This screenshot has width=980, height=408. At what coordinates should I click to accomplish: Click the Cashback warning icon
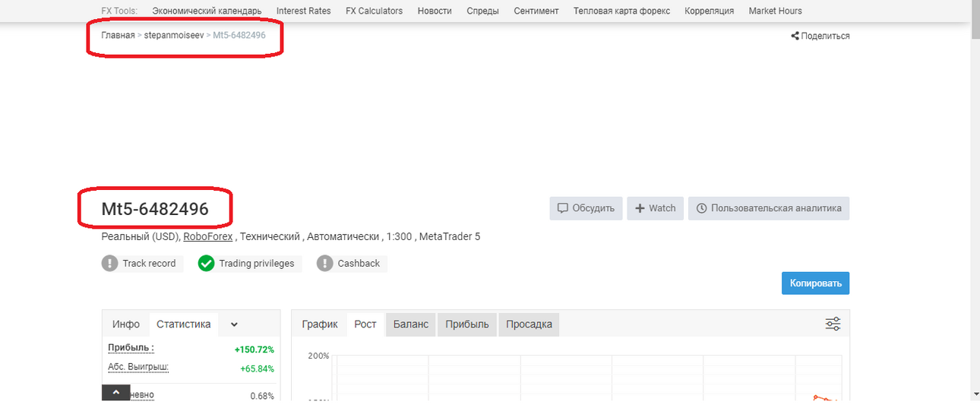coord(325,264)
